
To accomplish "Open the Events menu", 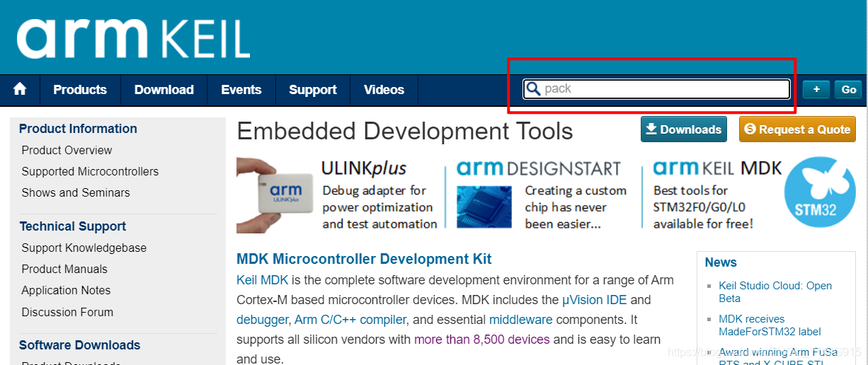I will click(241, 90).
